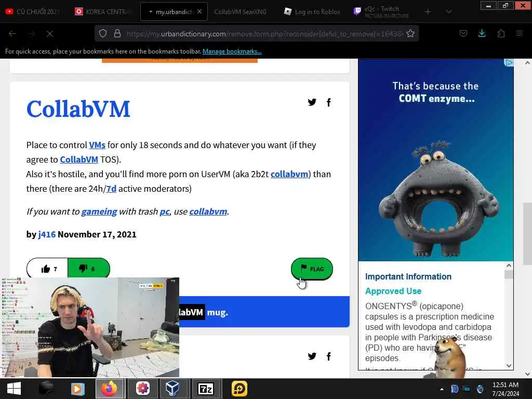Open Manage bookmarks link
Image resolution: width=532 pixels, height=399 pixels.
[232, 51]
